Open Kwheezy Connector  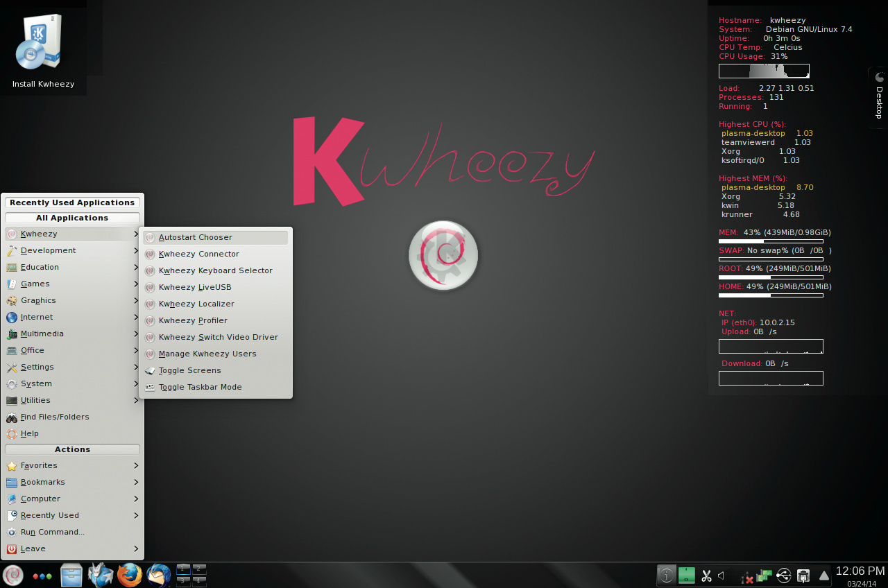(x=216, y=254)
